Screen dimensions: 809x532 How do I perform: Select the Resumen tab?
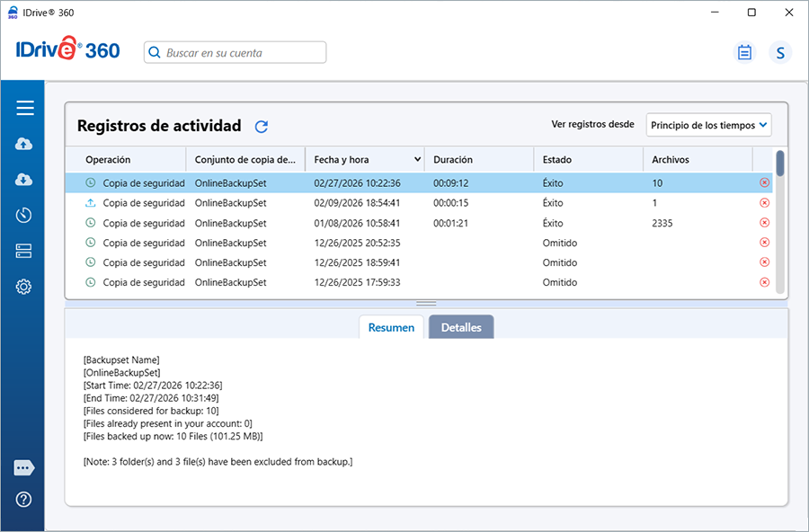391,328
